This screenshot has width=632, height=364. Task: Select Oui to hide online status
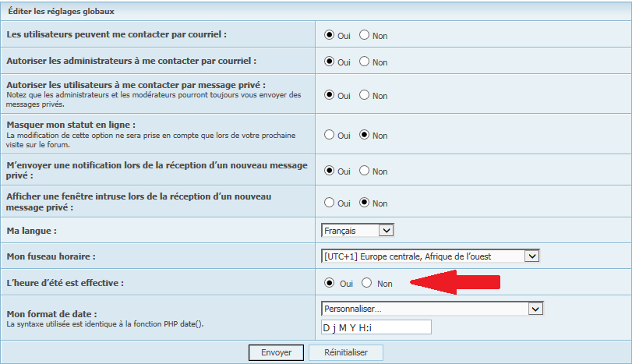click(329, 135)
